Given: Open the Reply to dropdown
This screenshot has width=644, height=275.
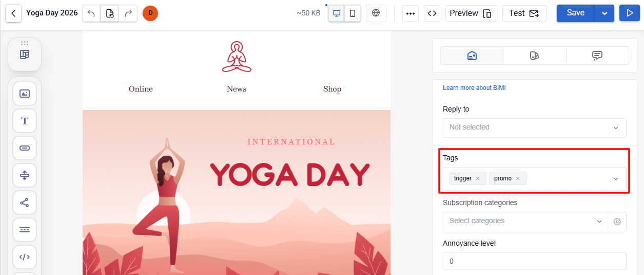Looking at the screenshot, I should click(x=534, y=127).
